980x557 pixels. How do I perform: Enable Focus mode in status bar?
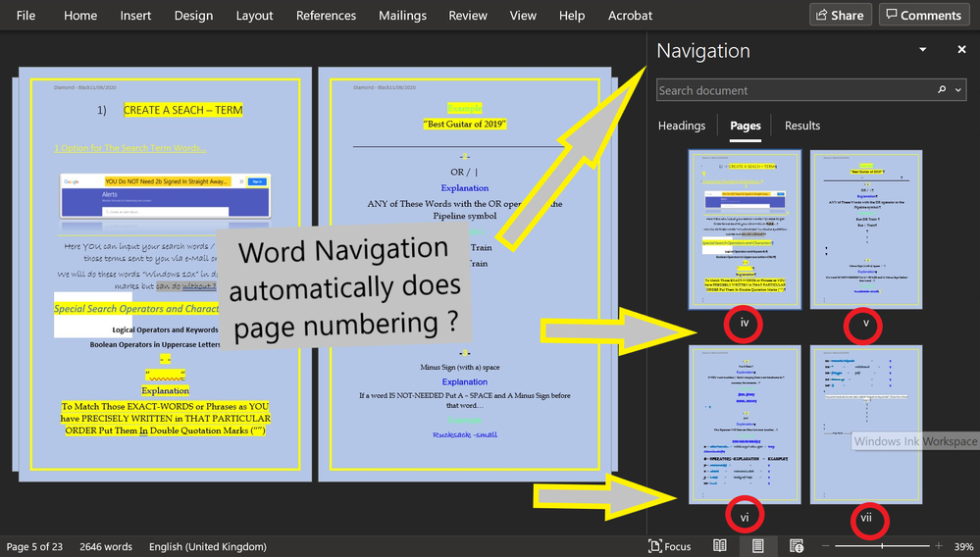point(669,546)
